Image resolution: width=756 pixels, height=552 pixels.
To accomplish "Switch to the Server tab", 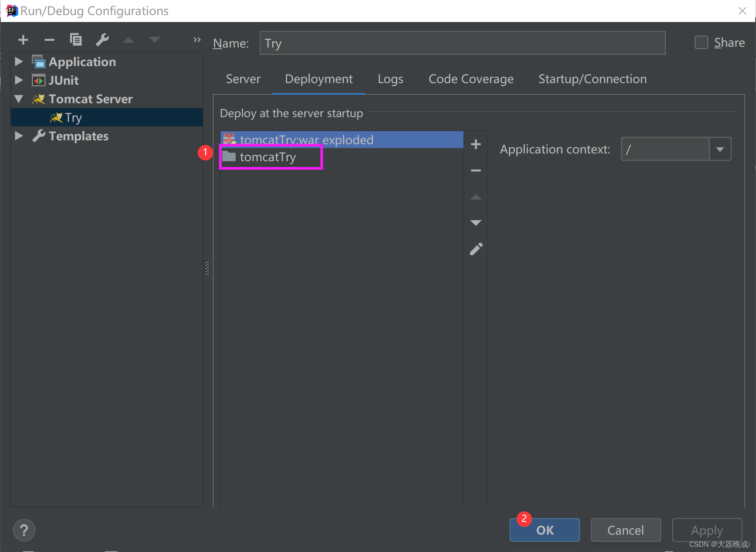I will coord(243,79).
